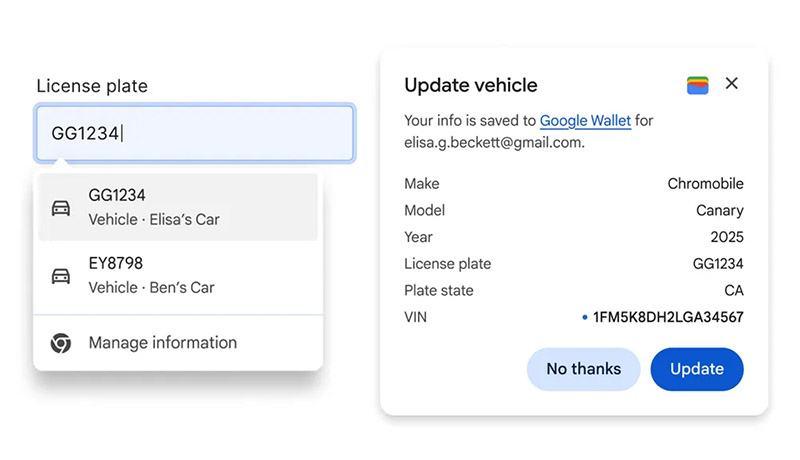The height and width of the screenshot is (460, 800).
Task: Click the Update vehicle dialog title
Action: click(x=471, y=85)
